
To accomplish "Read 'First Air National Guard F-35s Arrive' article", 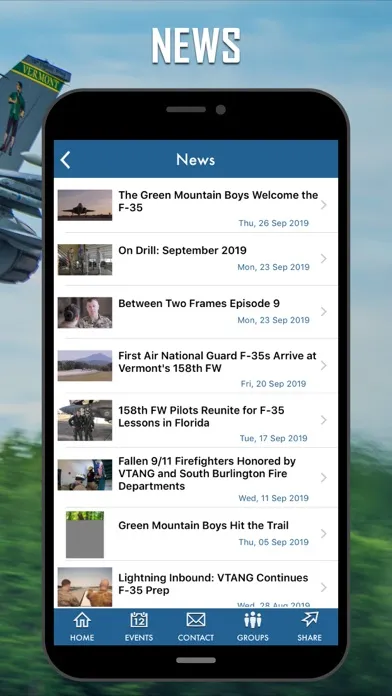I will 217,362.
